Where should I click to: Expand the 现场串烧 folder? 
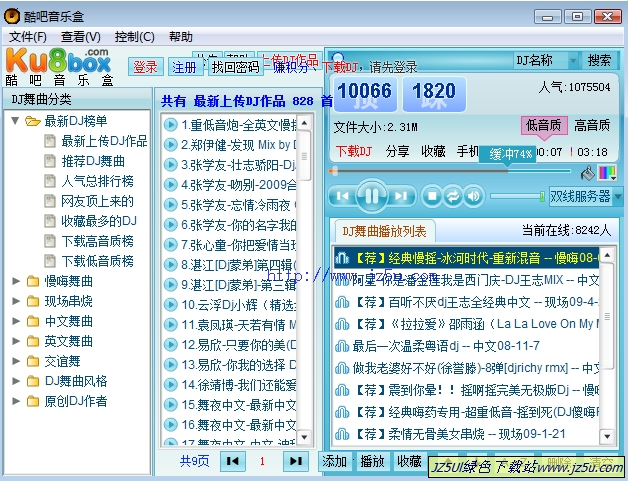(x=16, y=301)
